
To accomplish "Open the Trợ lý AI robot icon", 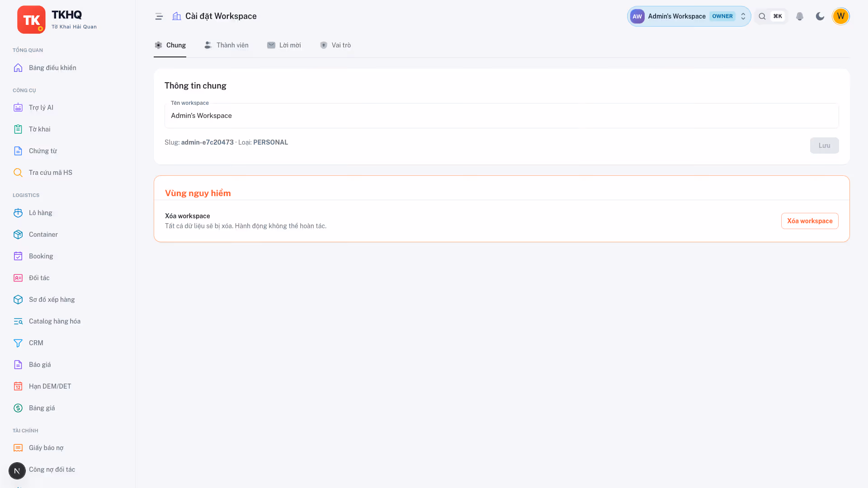I will pyautogui.click(x=18, y=108).
